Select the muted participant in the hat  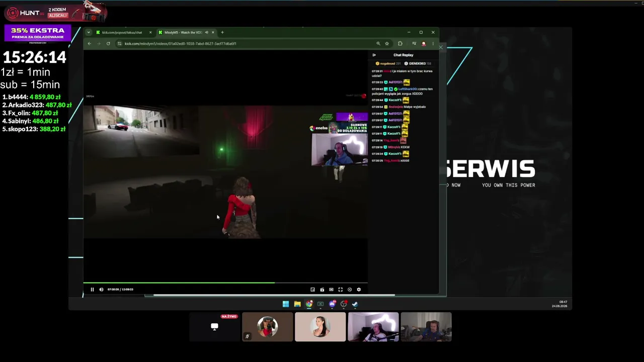coord(268,327)
